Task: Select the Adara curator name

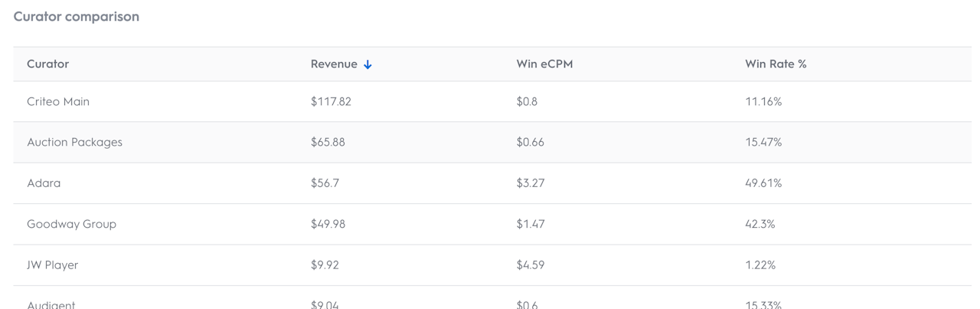Action: pyautogui.click(x=43, y=183)
